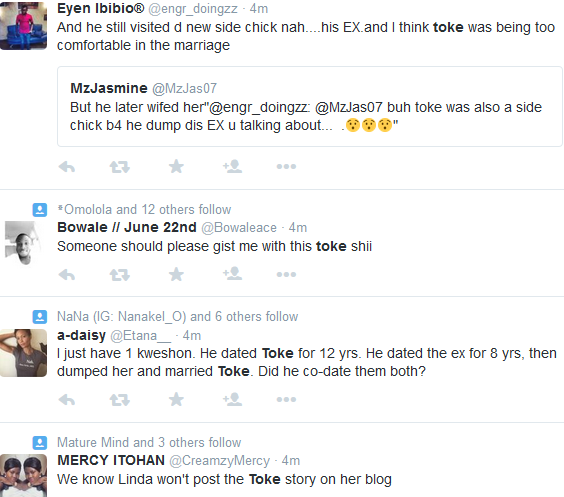The image size is (564, 497).
Task: Reply to Bowale's toke shii tweet
Action: [67, 274]
